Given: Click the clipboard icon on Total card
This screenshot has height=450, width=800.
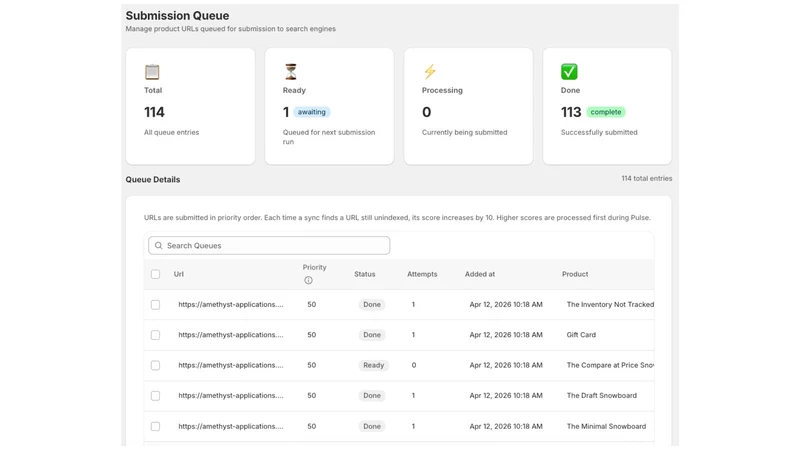Looking at the screenshot, I should coord(152,72).
